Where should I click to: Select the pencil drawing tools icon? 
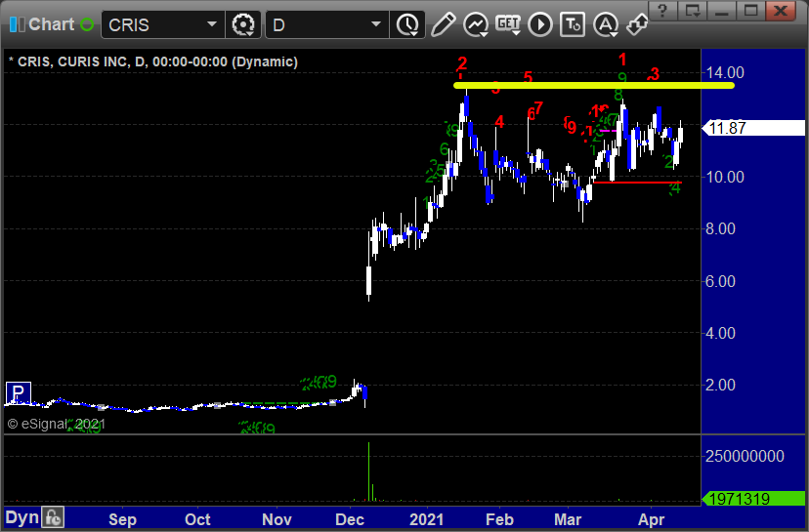[443, 24]
